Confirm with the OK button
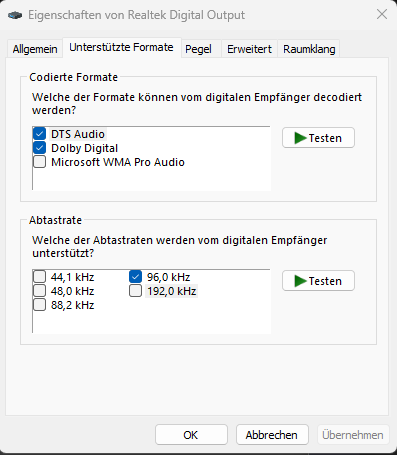This screenshot has width=397, height=455. (x=191, y=435)
